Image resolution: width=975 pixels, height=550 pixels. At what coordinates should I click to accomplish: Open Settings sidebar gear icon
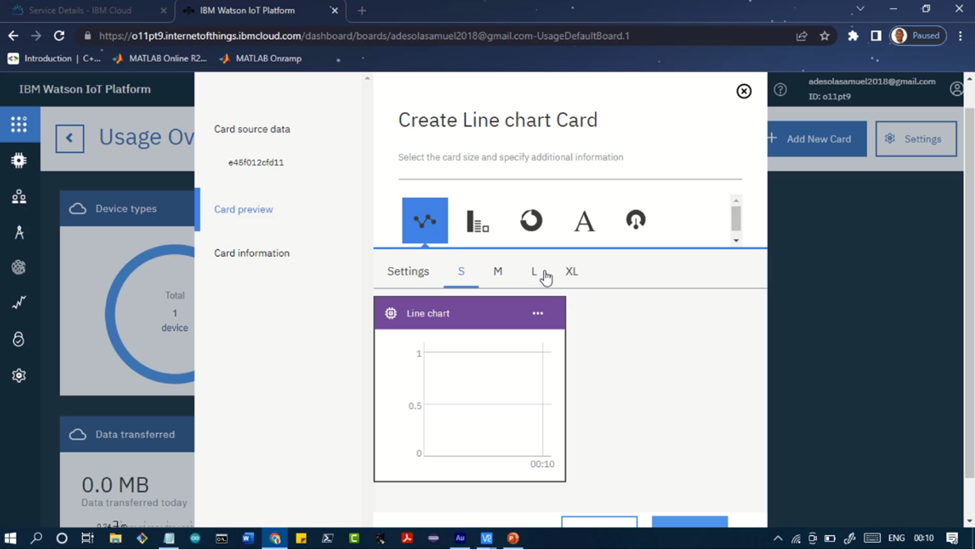click(19, 375)
